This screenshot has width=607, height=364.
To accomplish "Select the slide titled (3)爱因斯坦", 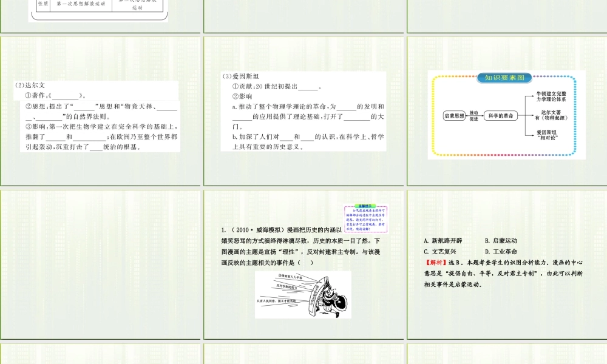I will point(303,111).
